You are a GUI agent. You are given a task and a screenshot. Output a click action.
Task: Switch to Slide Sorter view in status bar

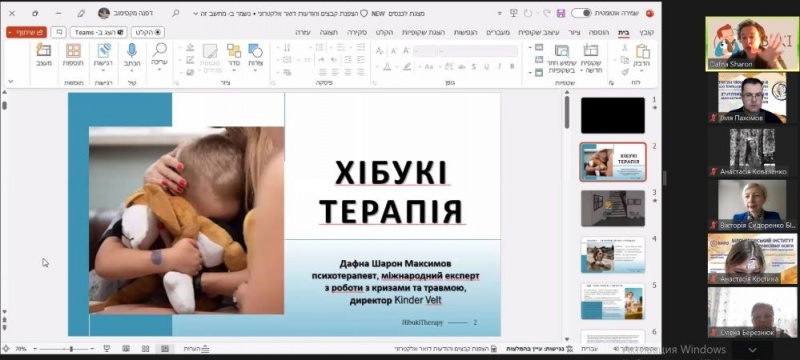coord(145,349)
